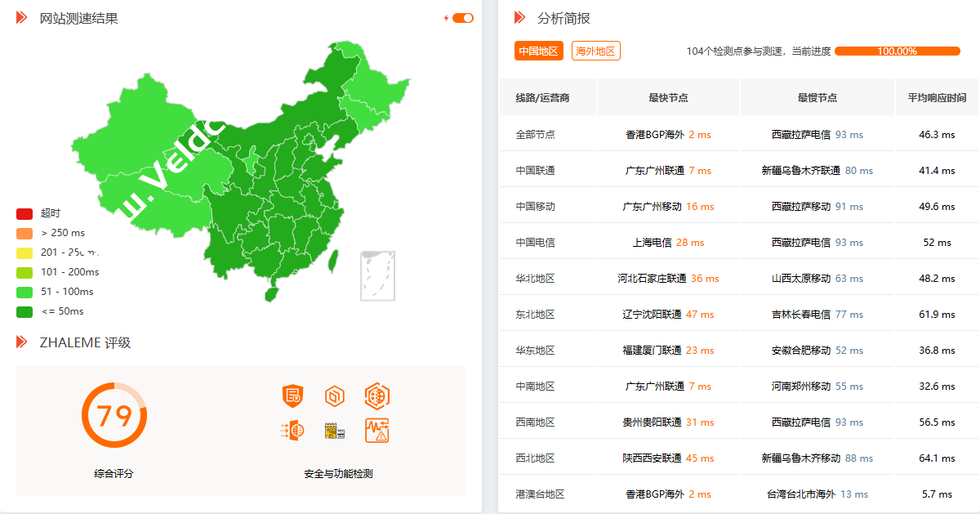Click the shield document security icon
980x514 pixels.
(x=292, y=396)
